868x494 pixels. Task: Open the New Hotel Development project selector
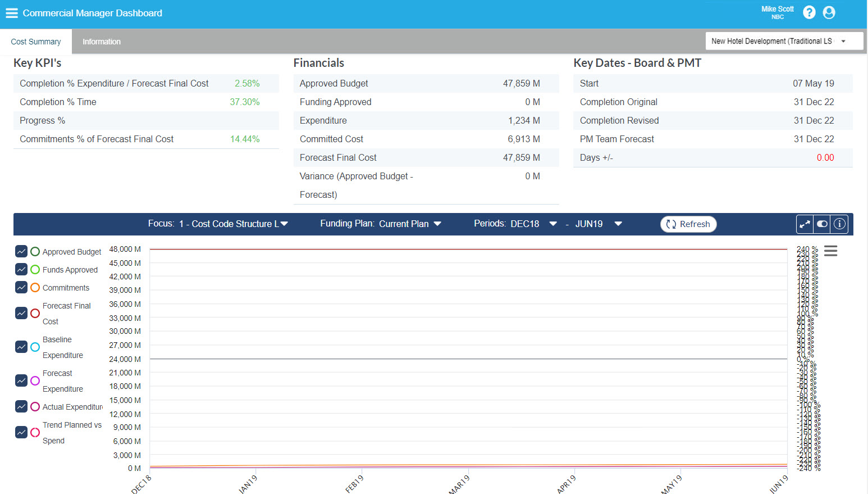pos(784,40)
